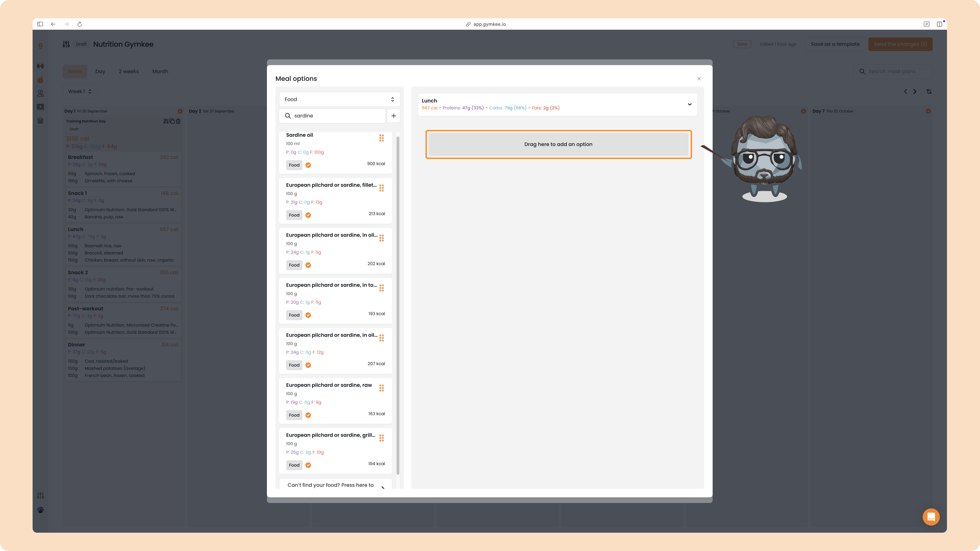This screenshot has height=551, width=980.
Task: Click the food list vertical scrollbar
Action: pos(398,306)
